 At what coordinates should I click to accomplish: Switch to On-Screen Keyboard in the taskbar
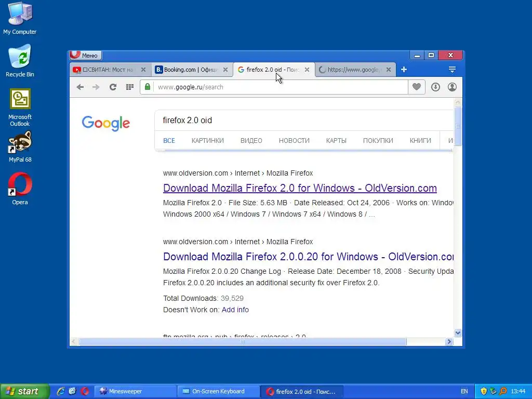(x=218, y=391)
